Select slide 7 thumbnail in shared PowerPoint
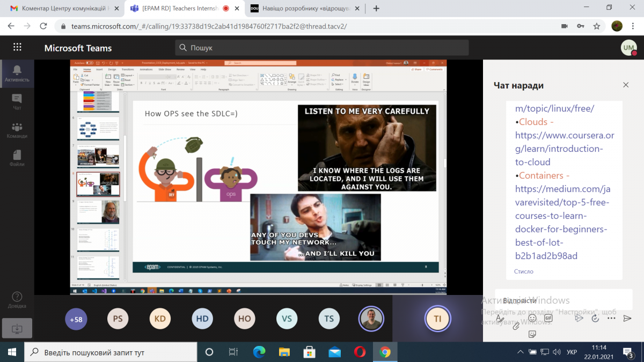The image size is (644, 362). tap(98, 156)
